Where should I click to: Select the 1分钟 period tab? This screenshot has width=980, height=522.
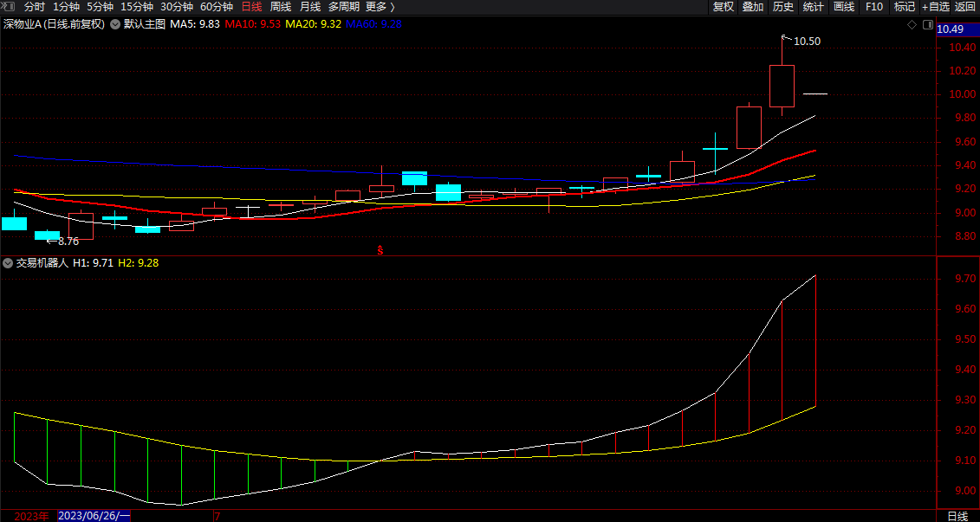coord(66,7)
